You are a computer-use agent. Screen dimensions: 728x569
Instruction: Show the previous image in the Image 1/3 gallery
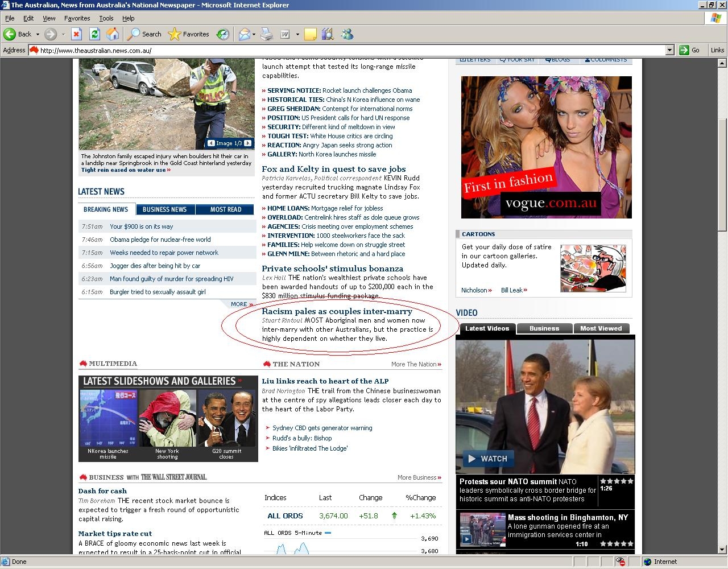211,143
